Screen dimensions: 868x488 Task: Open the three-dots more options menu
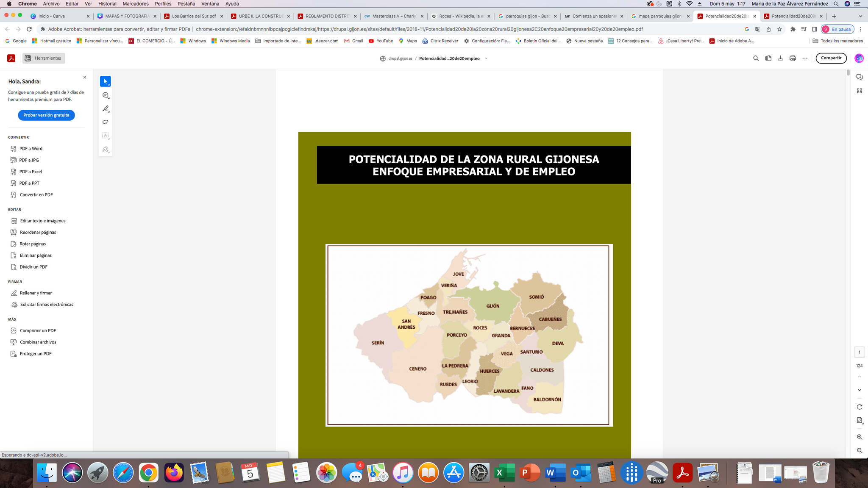pyautogui.click(x=805, y=58)
